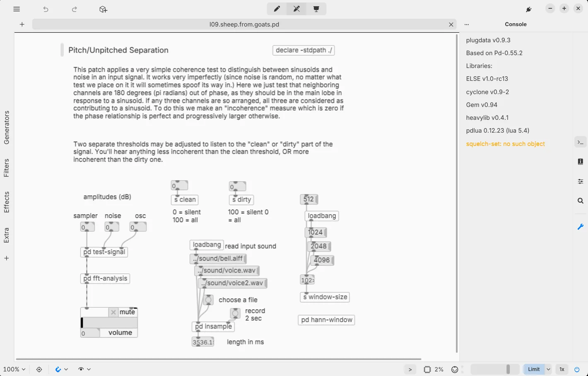Screen dimensions: 588x376
Task: Add new palette with plus icon
Action: (7, 258)
